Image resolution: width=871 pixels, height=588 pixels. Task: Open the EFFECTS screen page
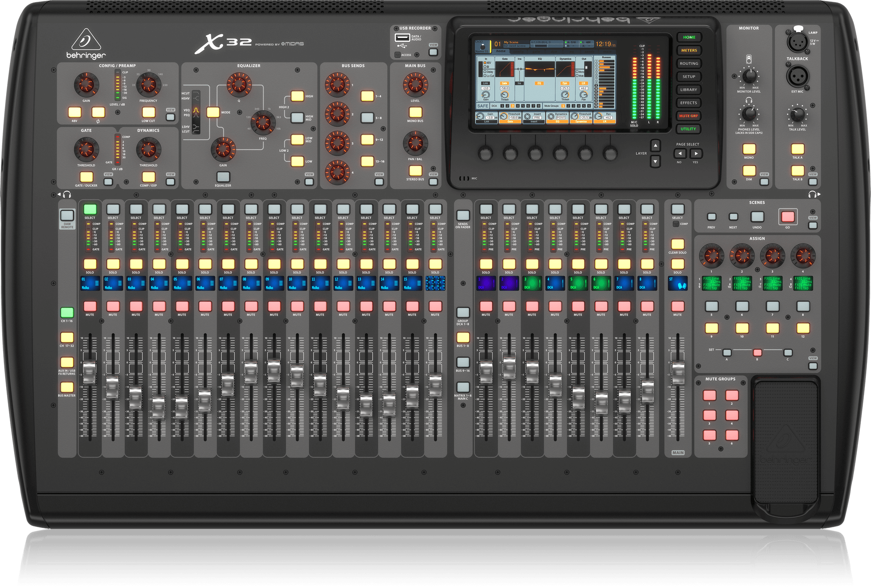689,103
